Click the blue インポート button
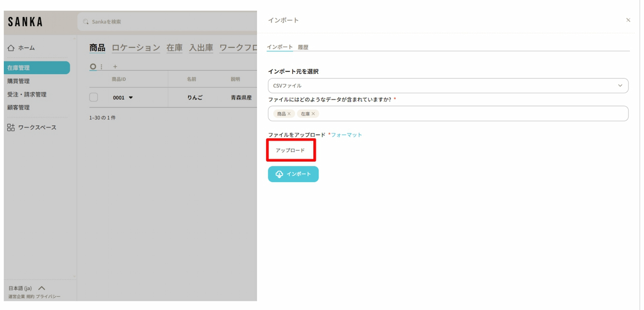Viewport: 644px width, 310px height. [x=293, y=174]
